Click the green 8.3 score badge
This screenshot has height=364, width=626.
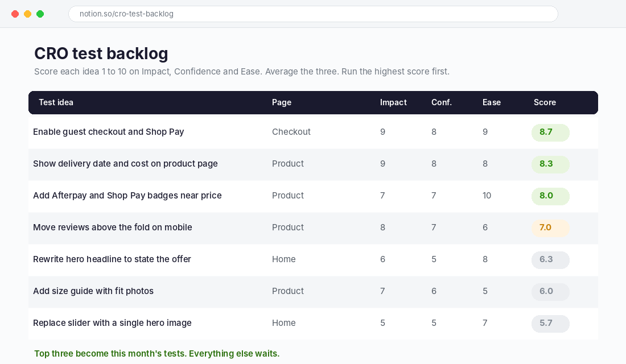point(550,164)
